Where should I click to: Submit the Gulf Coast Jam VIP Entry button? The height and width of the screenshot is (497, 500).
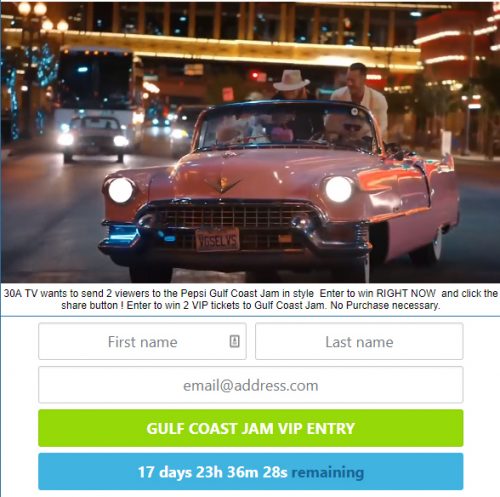(251, 428)
